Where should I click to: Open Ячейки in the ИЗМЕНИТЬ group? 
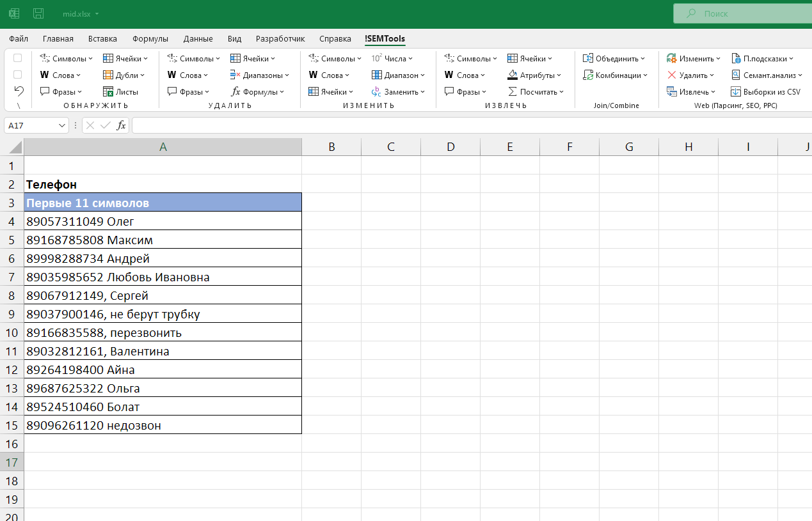(x=331, y=91)
